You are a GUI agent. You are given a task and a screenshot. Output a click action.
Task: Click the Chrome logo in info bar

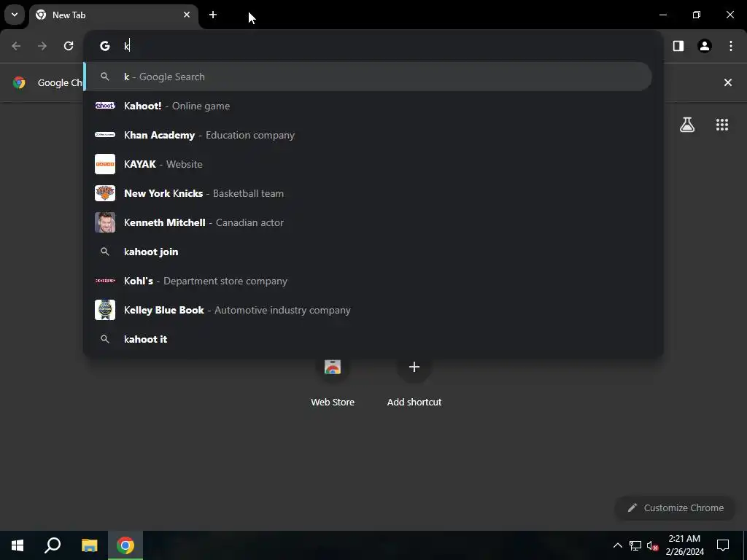pyautogui.click(x=19, y=82)
